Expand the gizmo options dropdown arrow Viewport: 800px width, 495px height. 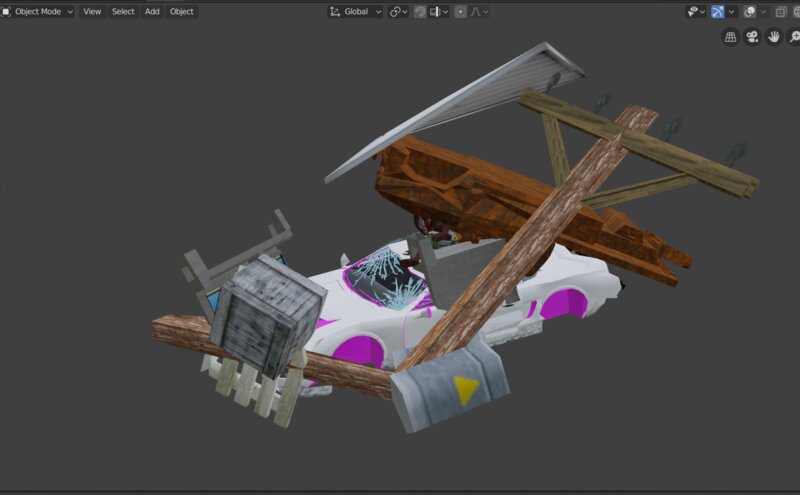(x=732, y=12)
